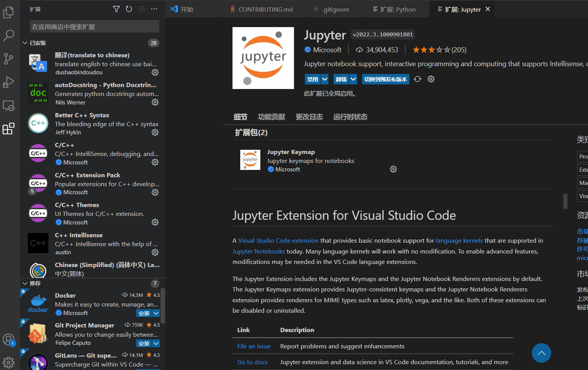This screenshot has height=370, width=588.
Task: Select Chinese (Simplified) language pack entry
Action: pos(93,269)
